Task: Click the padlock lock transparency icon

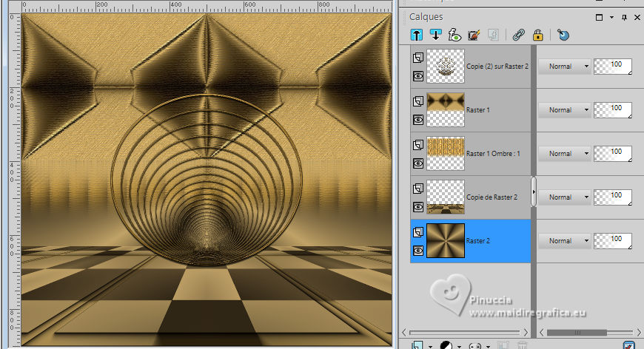Action: (x=538, y=34)
